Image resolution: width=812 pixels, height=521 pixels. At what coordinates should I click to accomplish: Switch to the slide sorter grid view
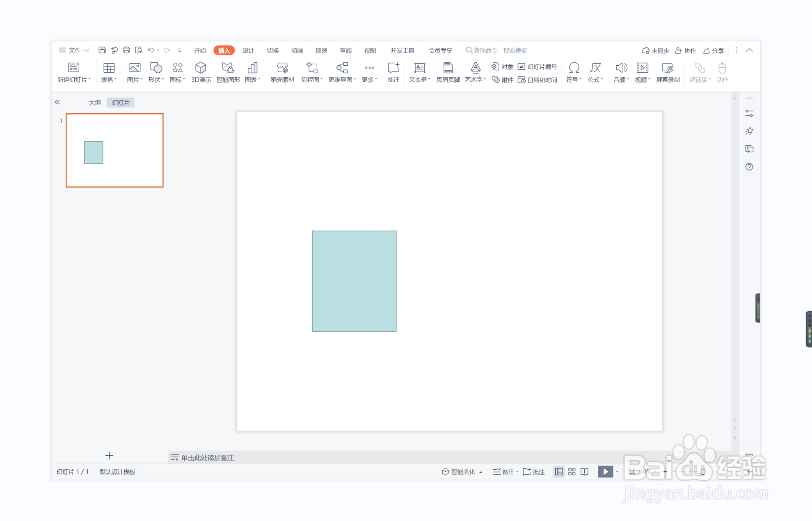572,472
